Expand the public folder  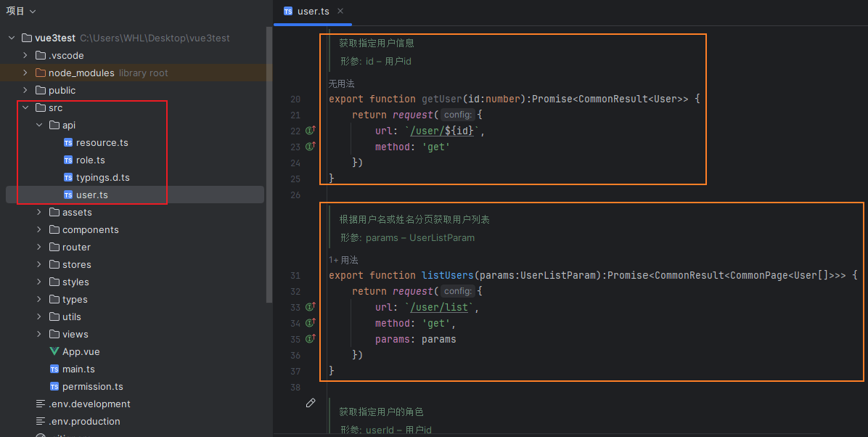click(x=25, y=90)
